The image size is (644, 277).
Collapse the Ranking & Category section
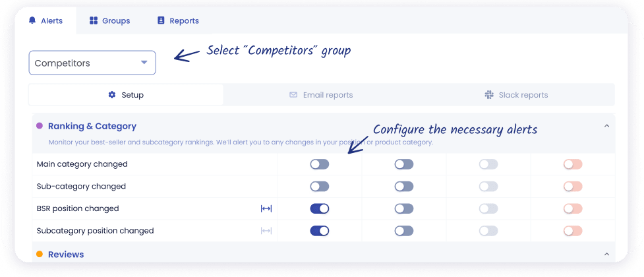coord(607,126)
